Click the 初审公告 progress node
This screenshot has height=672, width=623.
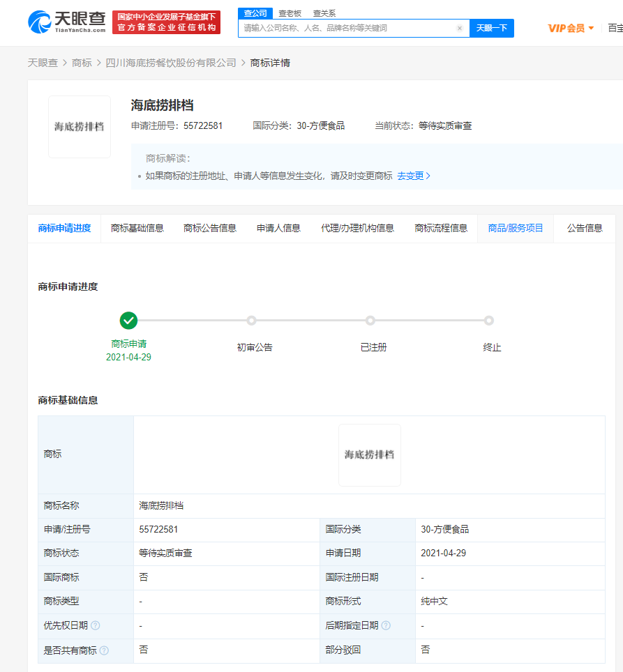252,321
